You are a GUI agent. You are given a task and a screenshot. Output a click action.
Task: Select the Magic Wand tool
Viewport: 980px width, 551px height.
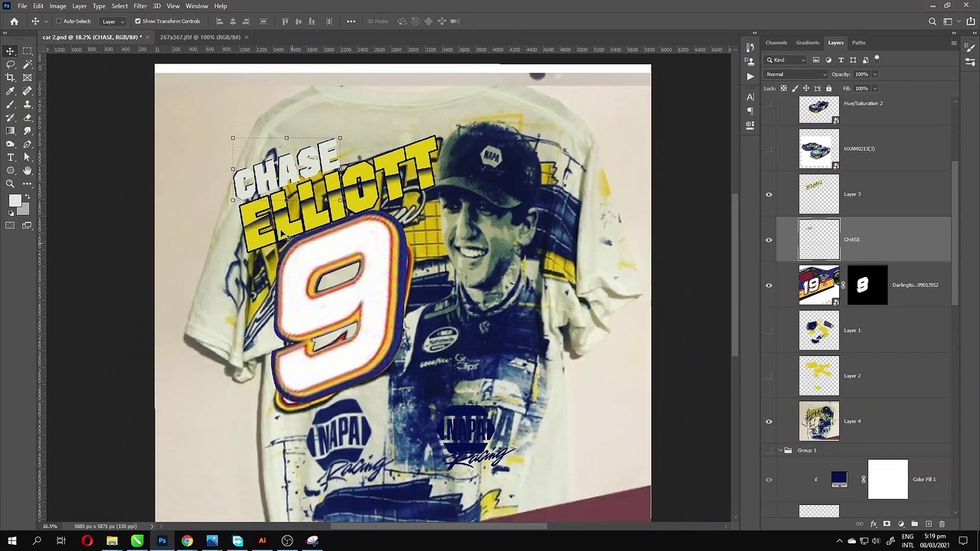[x=28, y=64]
